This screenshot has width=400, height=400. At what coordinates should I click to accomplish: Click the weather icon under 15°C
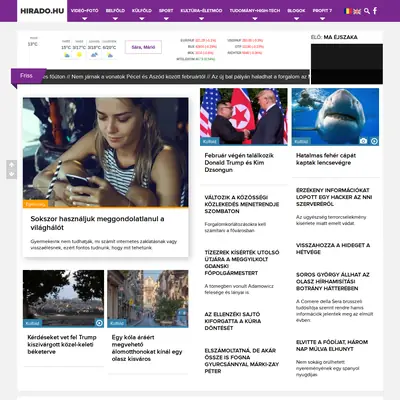(67, 55)
